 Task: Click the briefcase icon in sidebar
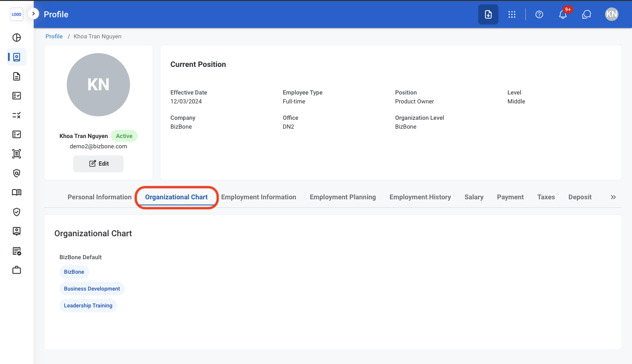(16, 270)
